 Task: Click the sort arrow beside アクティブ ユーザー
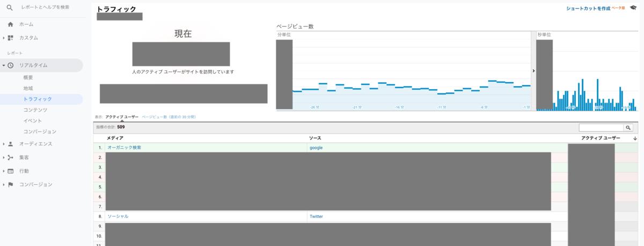pos(635,139)
